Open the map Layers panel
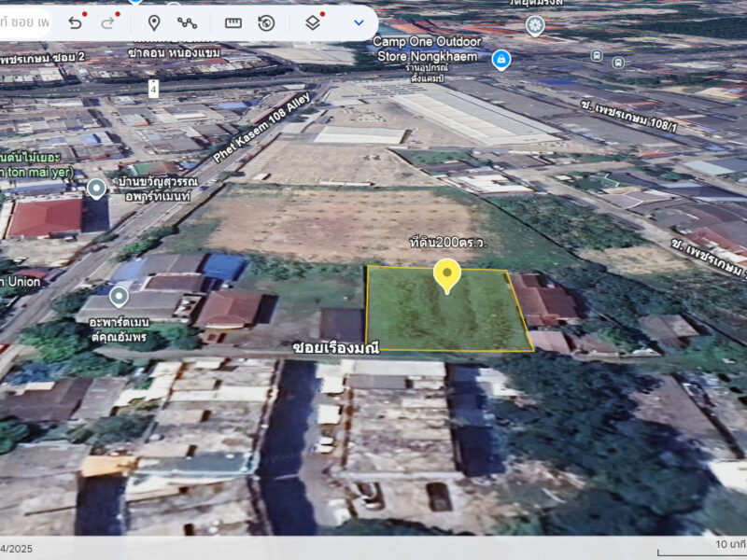Screen dimensions: 747x560 pyautogui.click(x=313, y=22)
